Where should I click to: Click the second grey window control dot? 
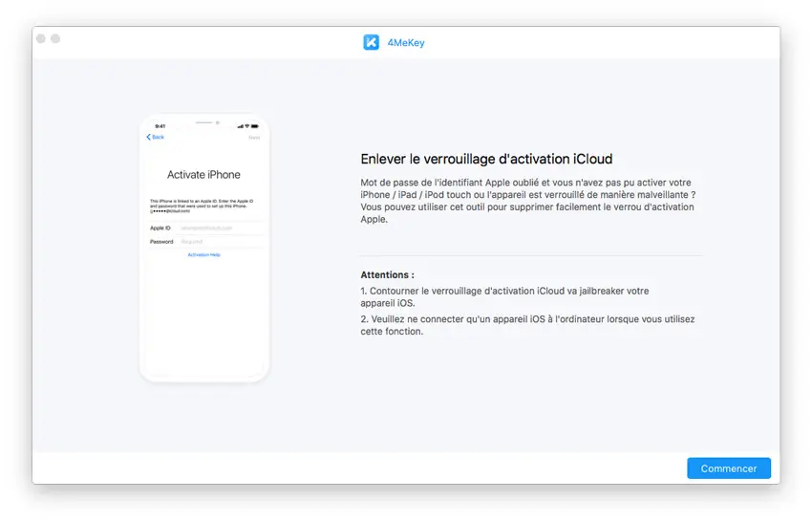[55, 39]
